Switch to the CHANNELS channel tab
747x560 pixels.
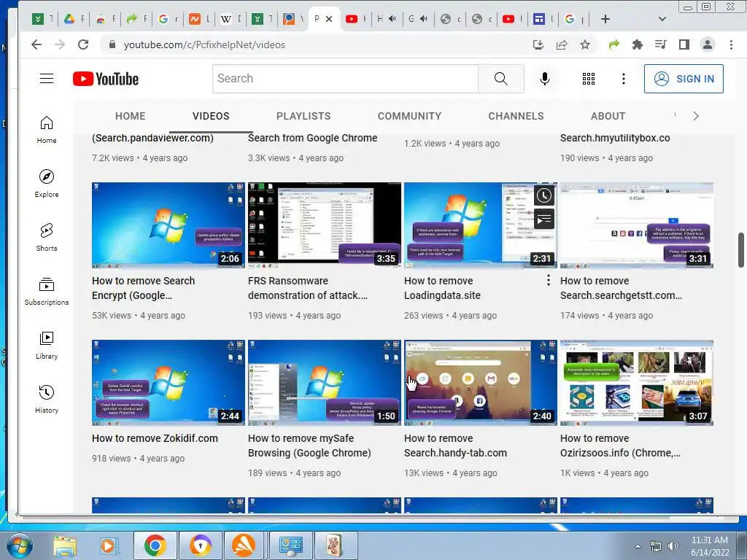click(x=516, y=116)
